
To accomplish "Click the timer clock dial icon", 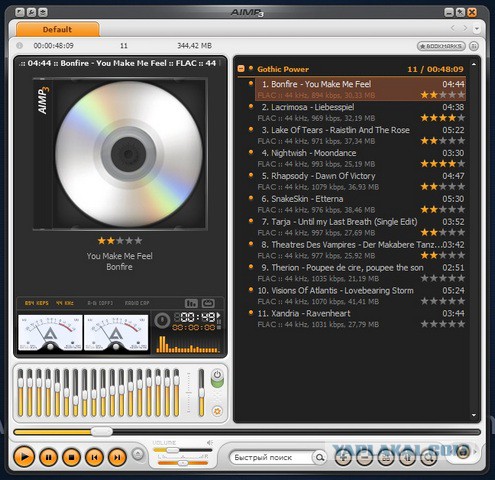I will (x=162, y=321).
